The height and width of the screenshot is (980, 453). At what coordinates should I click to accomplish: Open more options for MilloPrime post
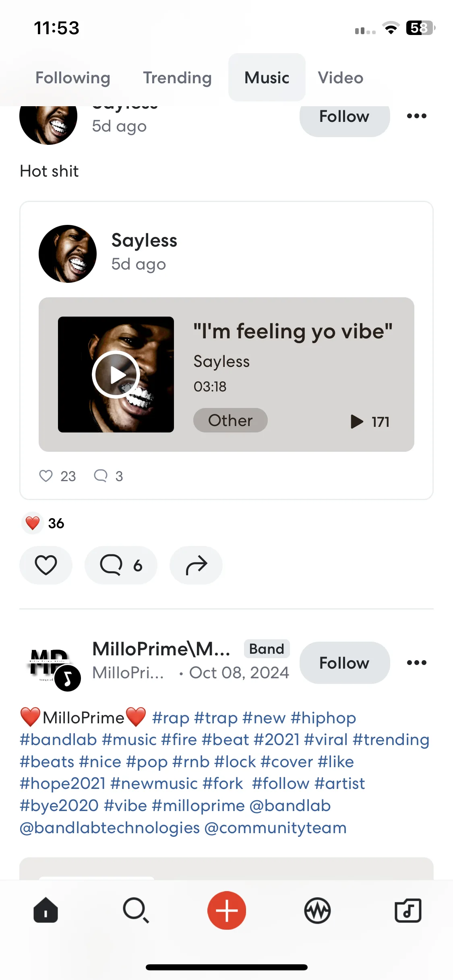pos(416,663)
